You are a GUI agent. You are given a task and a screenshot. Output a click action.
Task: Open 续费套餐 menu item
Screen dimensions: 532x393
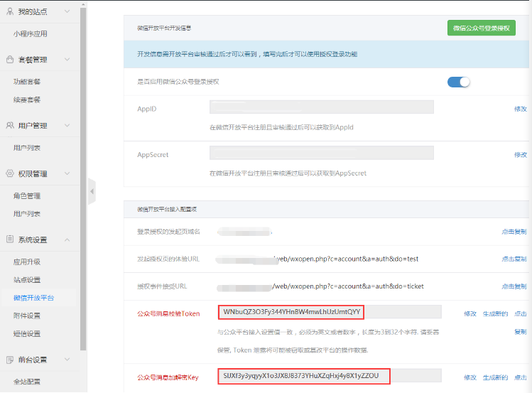(x=27, y=99)
